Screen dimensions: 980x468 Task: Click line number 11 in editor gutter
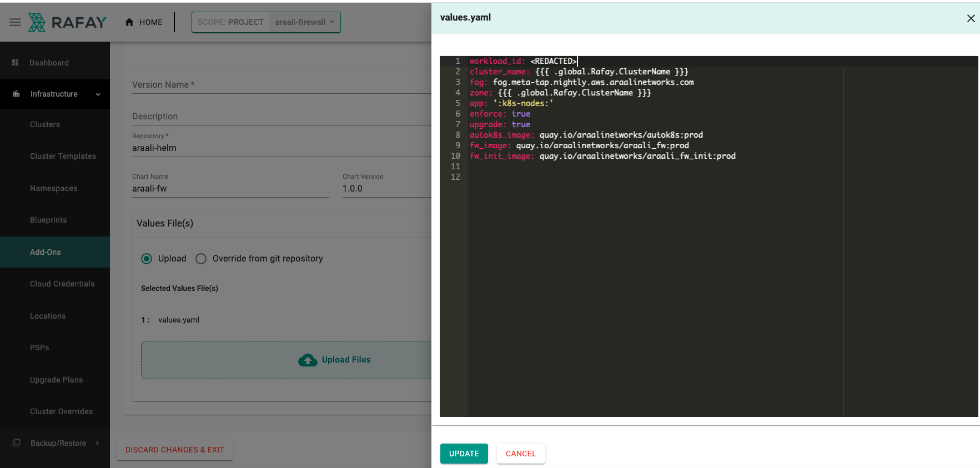(x=455, y=167)
